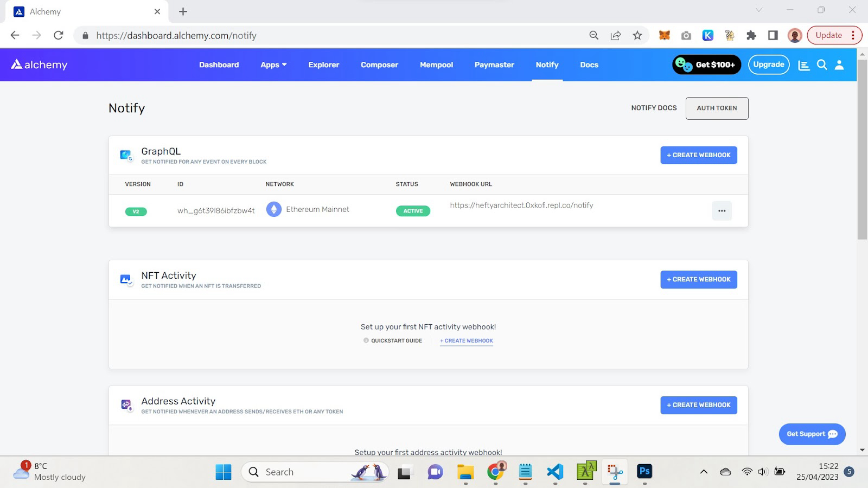
Task: Click the GraphQL webhook section icon
Action: coord(126,156)
